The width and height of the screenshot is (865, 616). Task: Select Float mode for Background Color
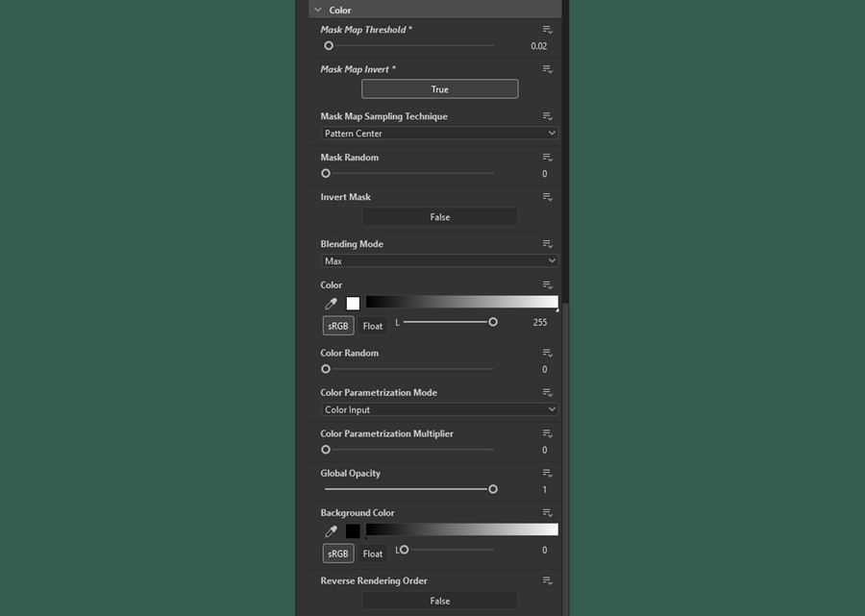(x=372, y=554)
